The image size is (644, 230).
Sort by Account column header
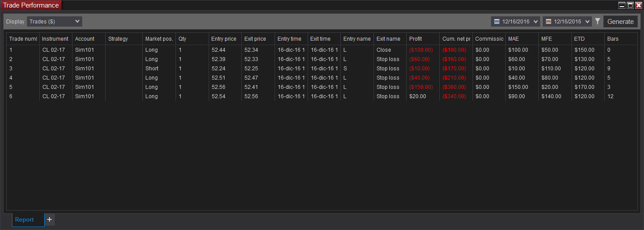(89, 39)
